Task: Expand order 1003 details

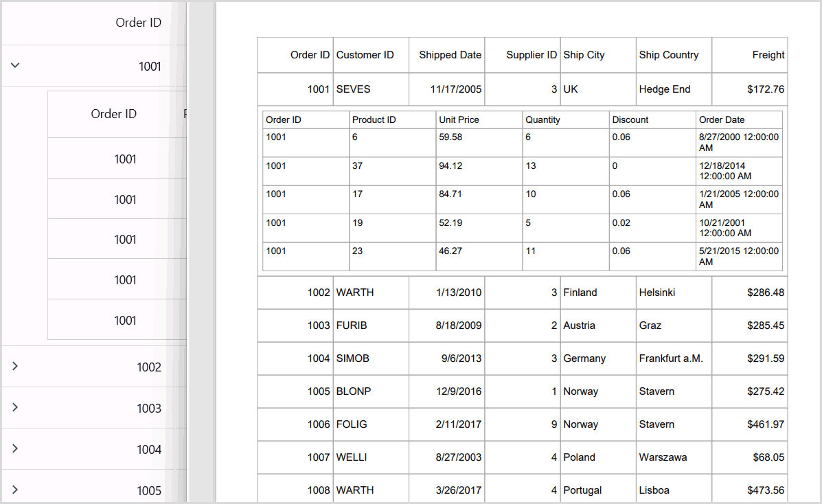Action: pyautogui.click(x=15, y=408)
